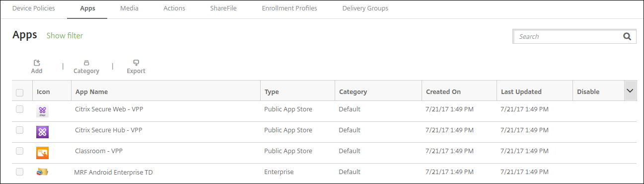Viewport: 644px width, 184px height.
Task: Check the Classroom - VPP row checkbox
Action: (20, 151)
